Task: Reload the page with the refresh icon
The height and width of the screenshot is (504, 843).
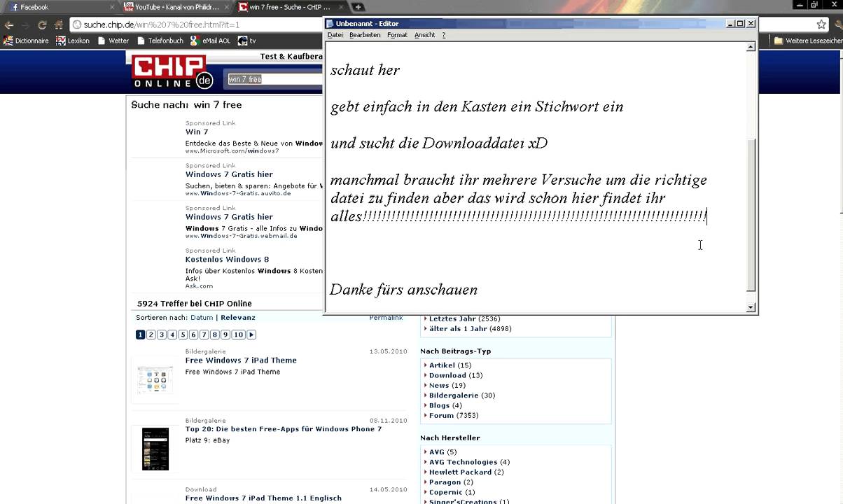Action: tap(42, 24)
